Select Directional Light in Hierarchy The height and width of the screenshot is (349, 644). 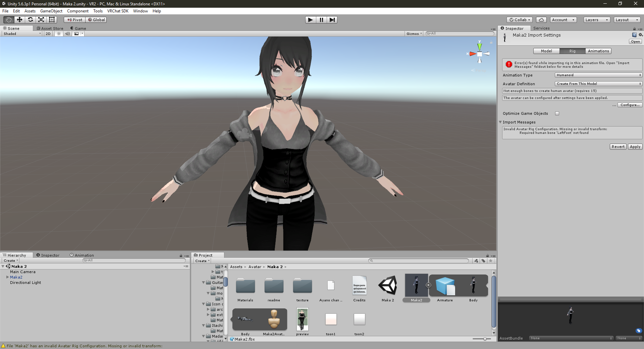click(25, 283)
